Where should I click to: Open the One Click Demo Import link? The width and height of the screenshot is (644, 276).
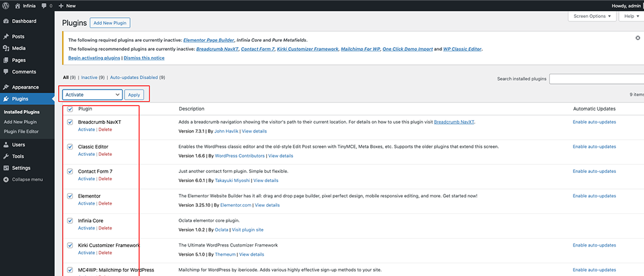pyautogui.click(x=407, y=49)
